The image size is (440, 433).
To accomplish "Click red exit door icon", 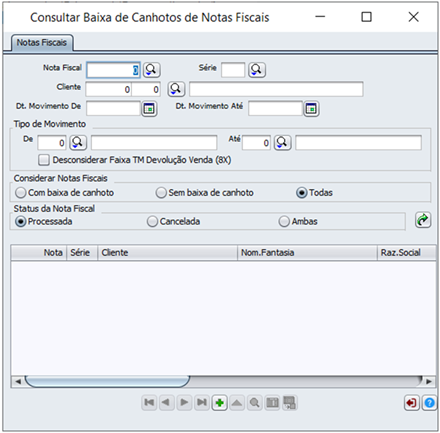I will pyautogui.click(x=411, y=403).
